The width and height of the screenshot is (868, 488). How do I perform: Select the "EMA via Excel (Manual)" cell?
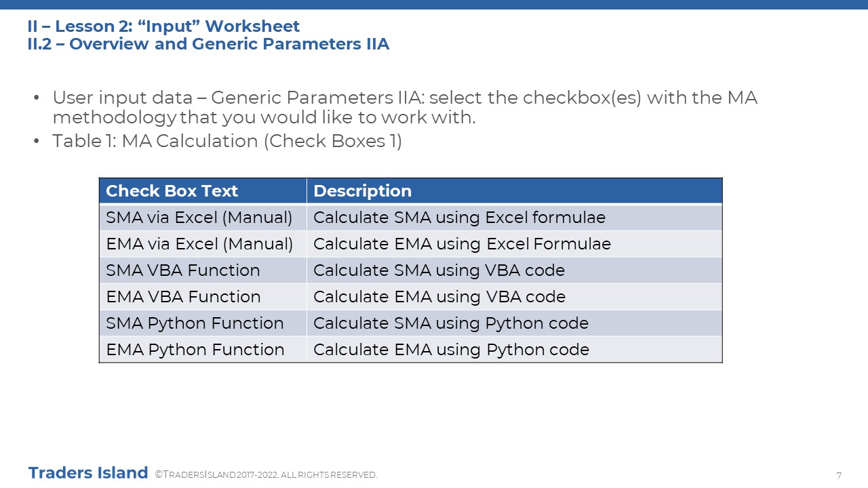coord(203,244)
